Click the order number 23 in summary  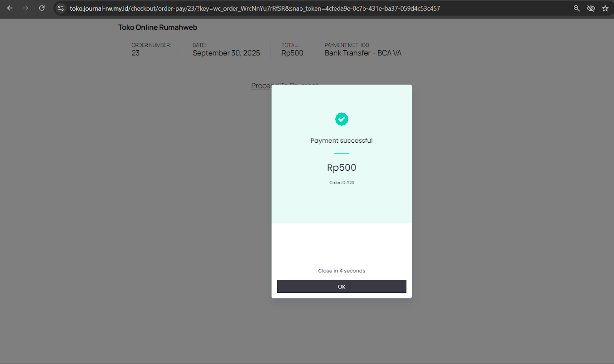click(135, 53)
